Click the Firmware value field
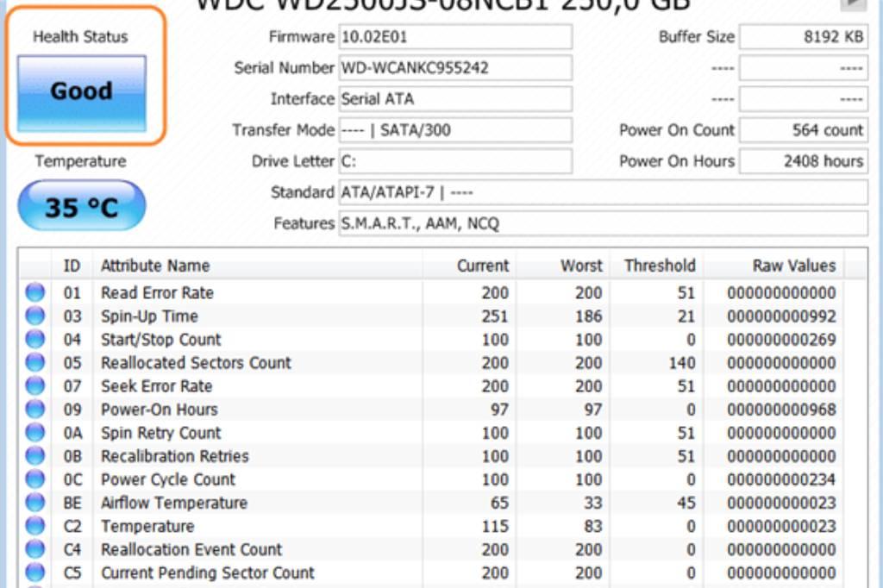The image size is (883, 588). point(454,37)
